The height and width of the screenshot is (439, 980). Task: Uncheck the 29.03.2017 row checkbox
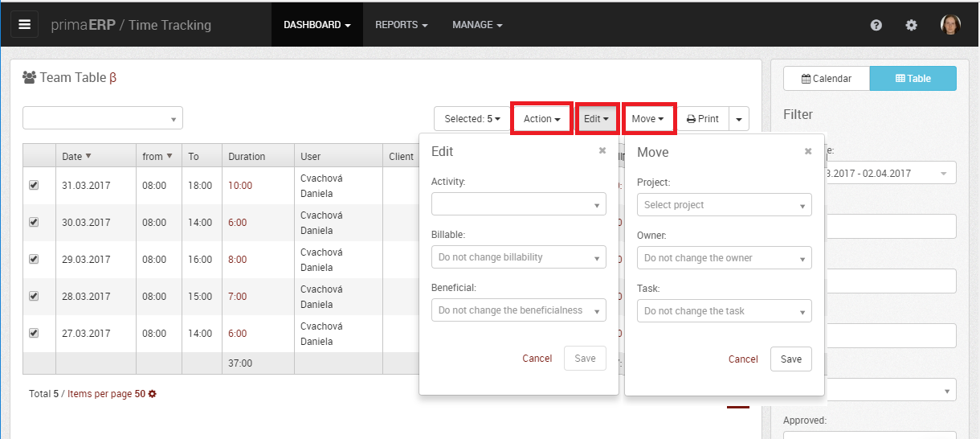tap(34, 259)
